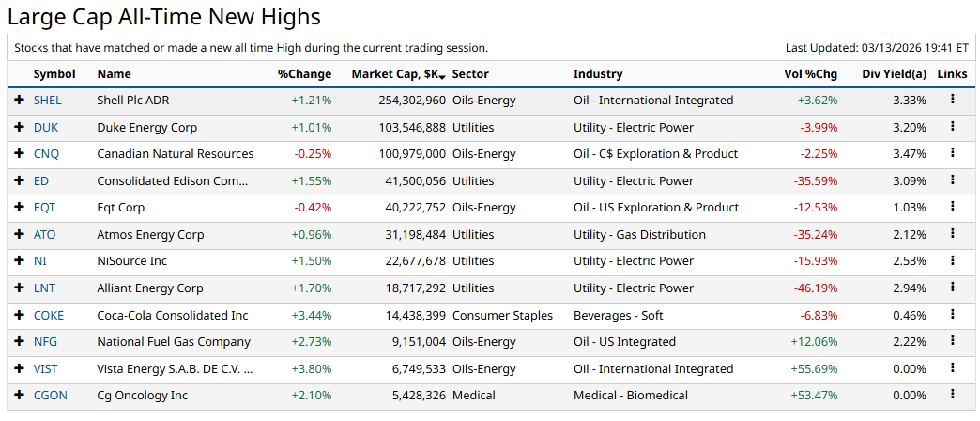Open three-dot menu for NiSource Inc row

(952, 260)
